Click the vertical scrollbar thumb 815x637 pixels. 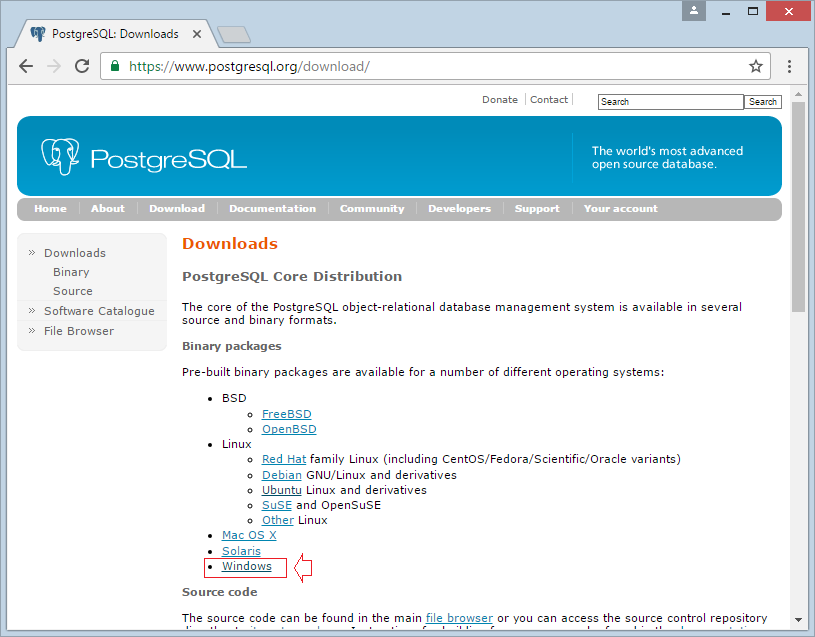(798, 207)
